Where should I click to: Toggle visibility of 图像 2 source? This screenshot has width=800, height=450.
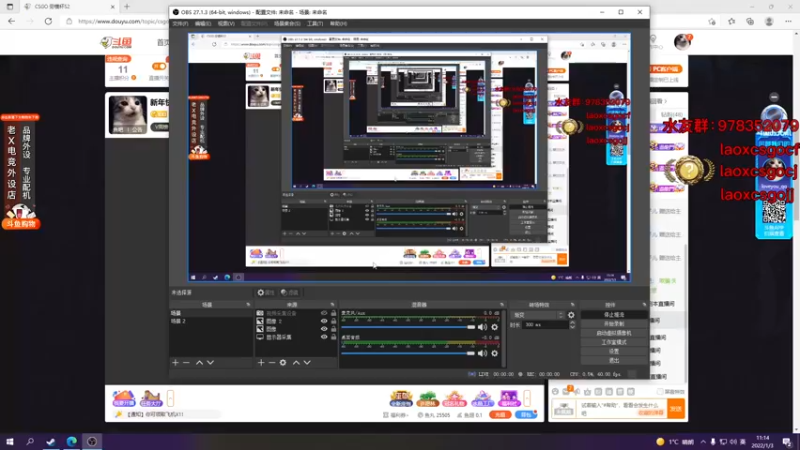pyautogui.click(x=324, y=321)
